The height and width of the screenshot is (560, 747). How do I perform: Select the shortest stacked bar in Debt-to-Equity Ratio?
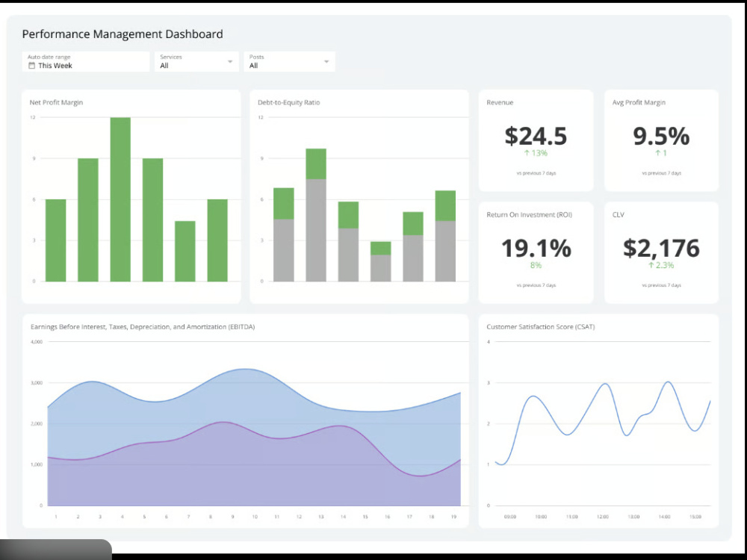click(381, 262)
